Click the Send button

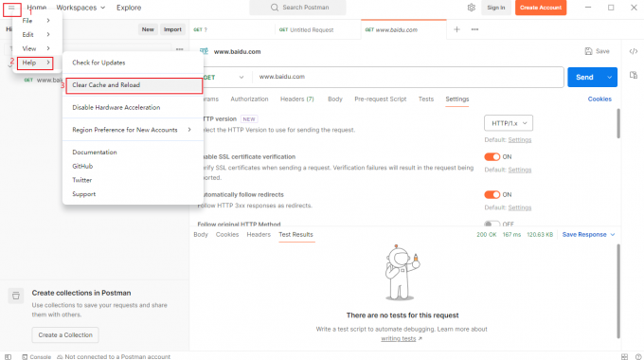coord(584,78)
